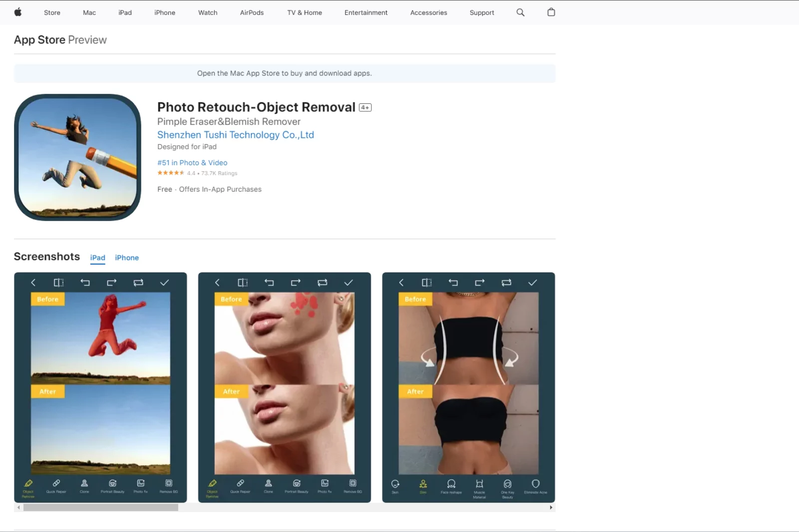Click Portrait Beauty icon in face blemish screenshot
This screenshot has width=799, height=532.
pyautogui.click(x=297, y=483)
